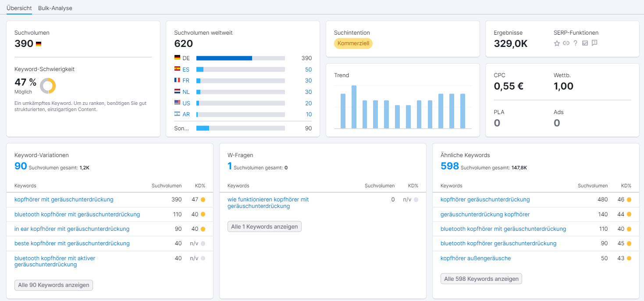Click the tallest bar in Trend chart
The image size is (644, 301).
click(x=354, y=107)
